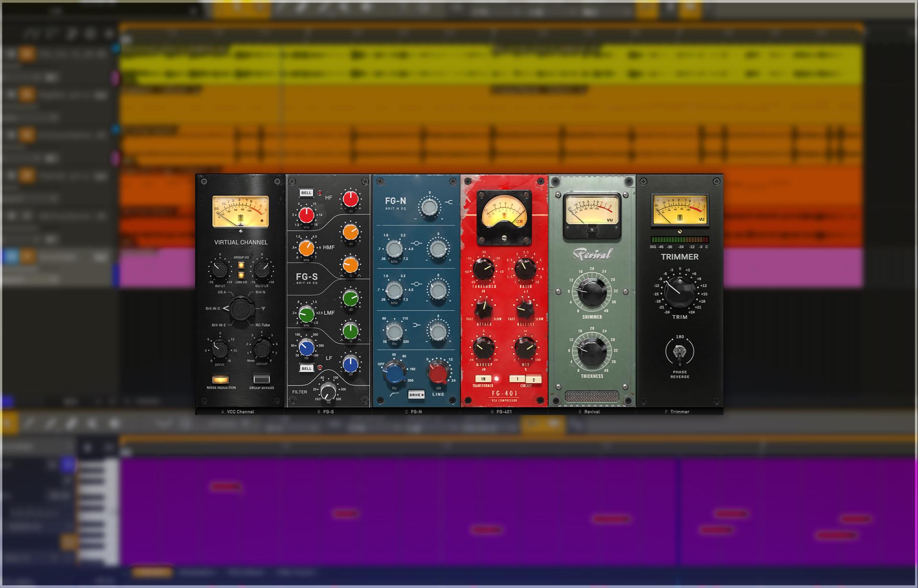Toggle the Drive button on FG-N
The width and height of the screenshot is (918, 588).
(x=416, y=395)
